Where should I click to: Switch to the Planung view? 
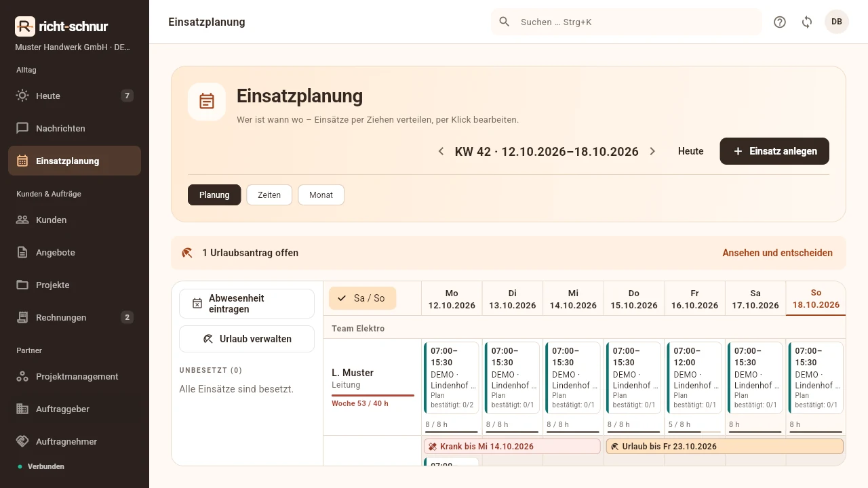click(214, 195)
